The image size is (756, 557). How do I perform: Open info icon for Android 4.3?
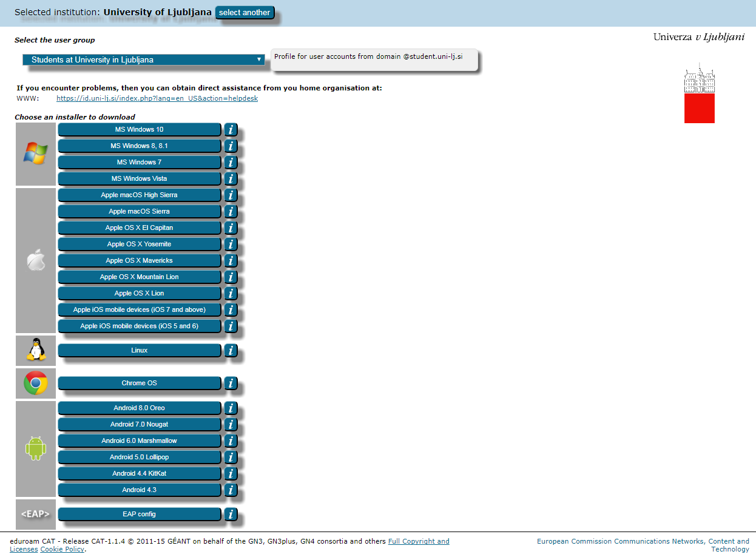point(231,490)
